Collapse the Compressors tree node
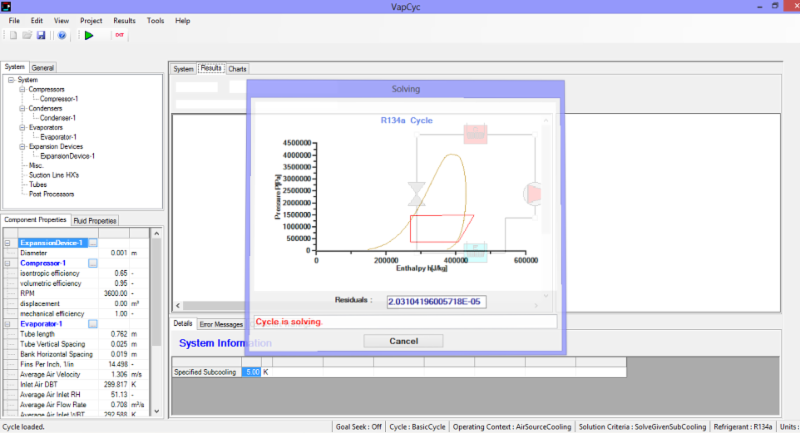The height and width of the screenshot is (433, 800). tap(22, 89)
